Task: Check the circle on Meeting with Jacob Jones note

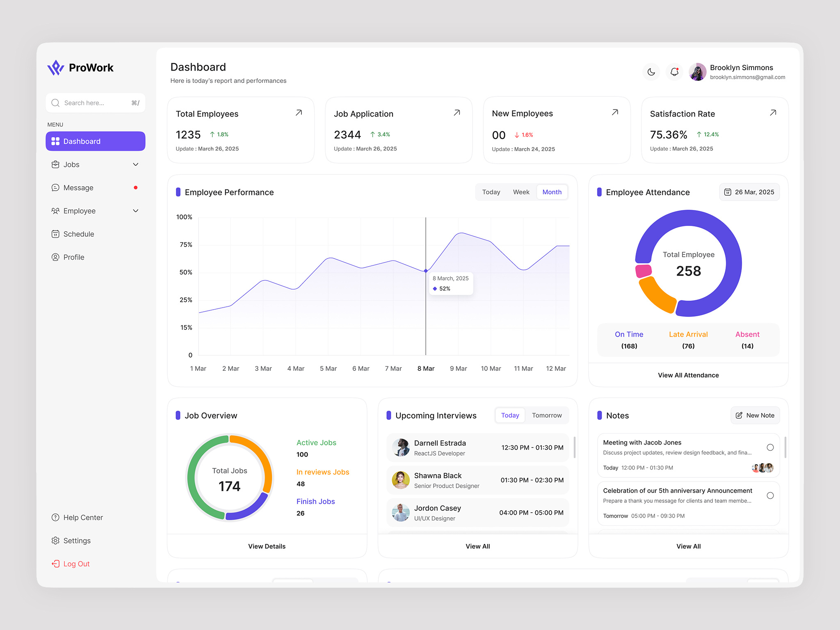Action: click(x=769, y=447)
